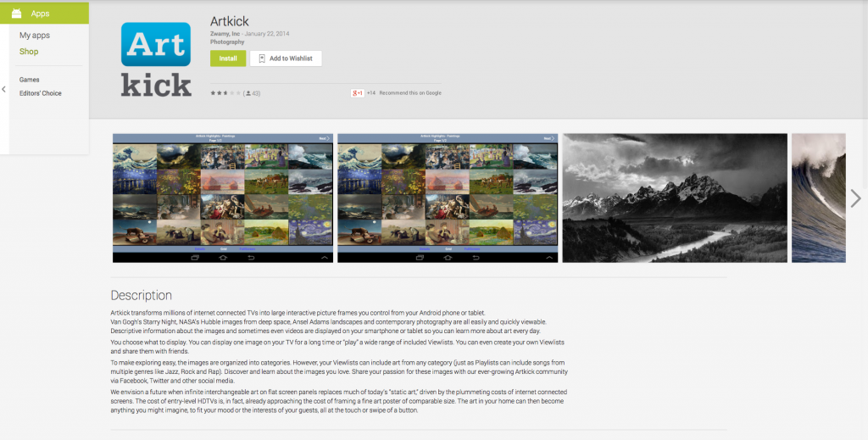This screenshot has width=868, height=440.
Task: Click the +14 recommendation count
Action: [x=371, y=93]
